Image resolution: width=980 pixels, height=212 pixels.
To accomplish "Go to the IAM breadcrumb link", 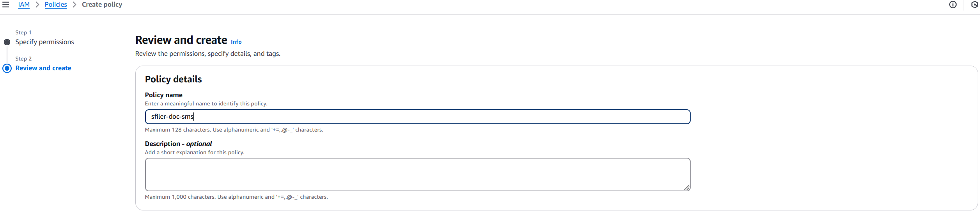I will coord(24,5).
